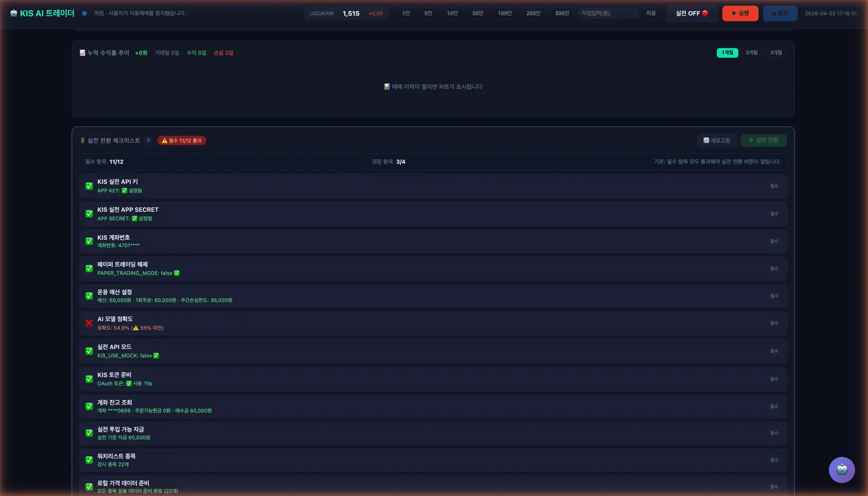Screen dimensions: 868x496
Task: Click the green check icon for KIS 토큰 준비
Action: click(89, 379)
